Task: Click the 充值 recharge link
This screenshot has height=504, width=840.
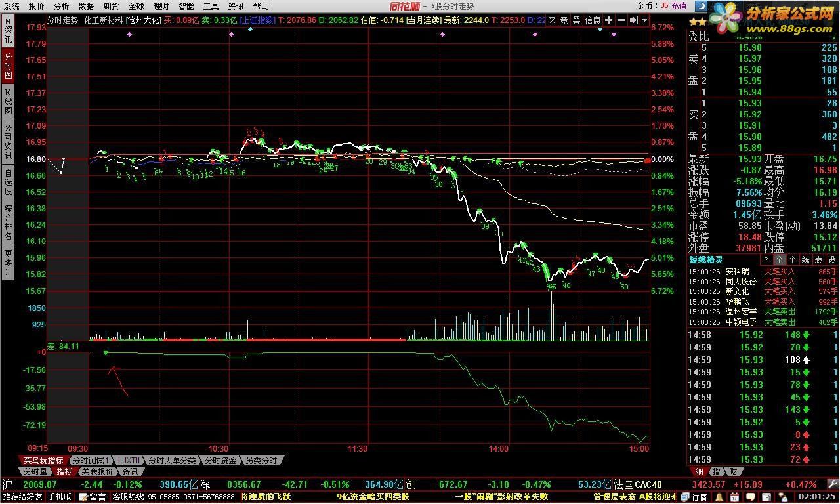Action: tap(678, 6)
